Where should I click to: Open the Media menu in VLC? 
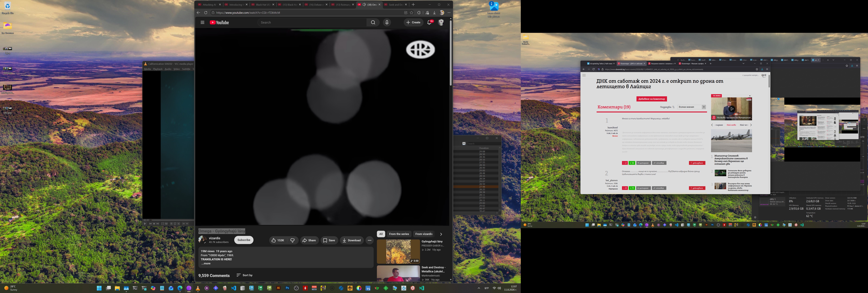tap(147, 69)
